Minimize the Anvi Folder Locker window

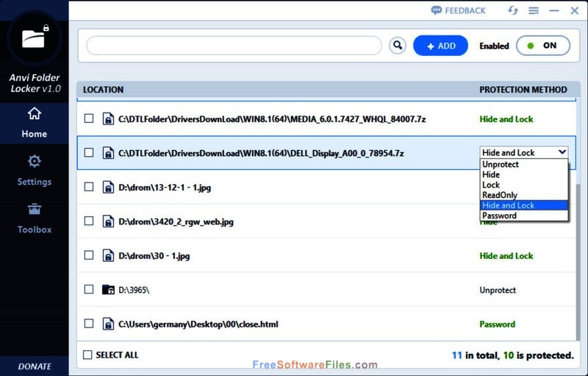point(554,10)
